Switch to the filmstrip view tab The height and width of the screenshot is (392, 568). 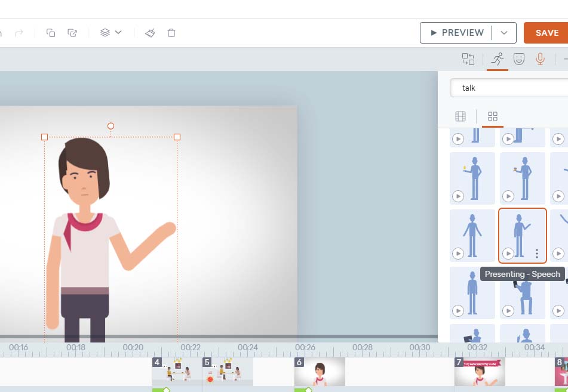460,116
